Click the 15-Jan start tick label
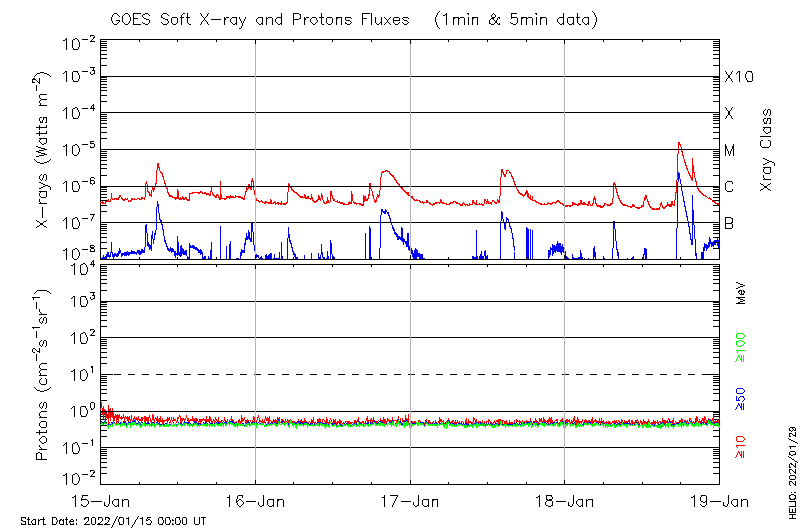800x530 pixels. (101, 501)
